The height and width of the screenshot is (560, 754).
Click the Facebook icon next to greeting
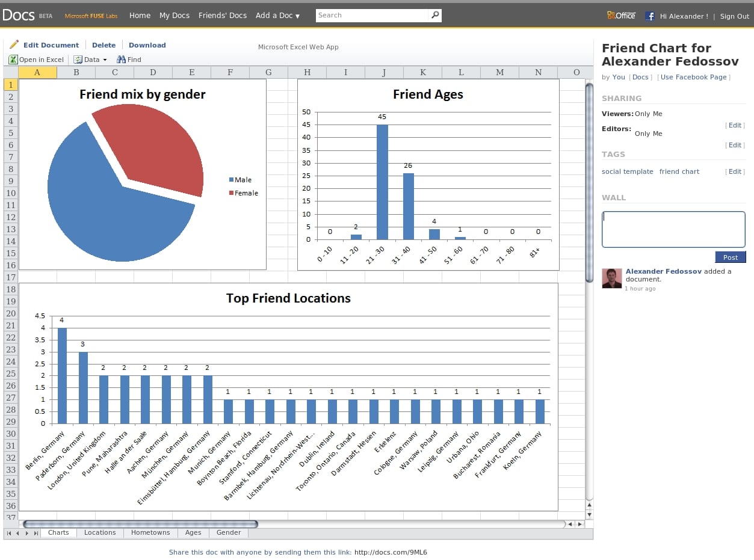[650, 16]
